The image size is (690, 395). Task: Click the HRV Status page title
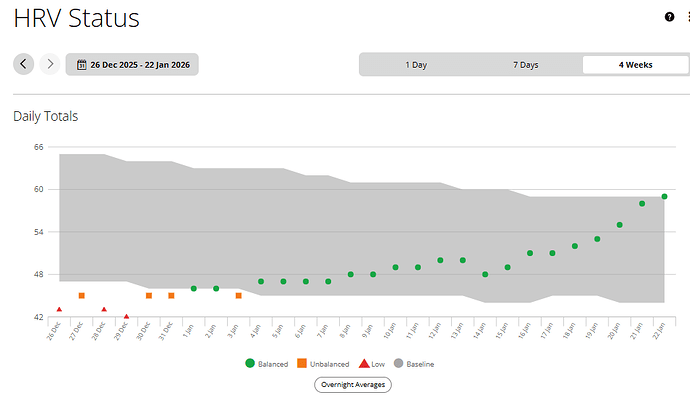click(77, 18)
